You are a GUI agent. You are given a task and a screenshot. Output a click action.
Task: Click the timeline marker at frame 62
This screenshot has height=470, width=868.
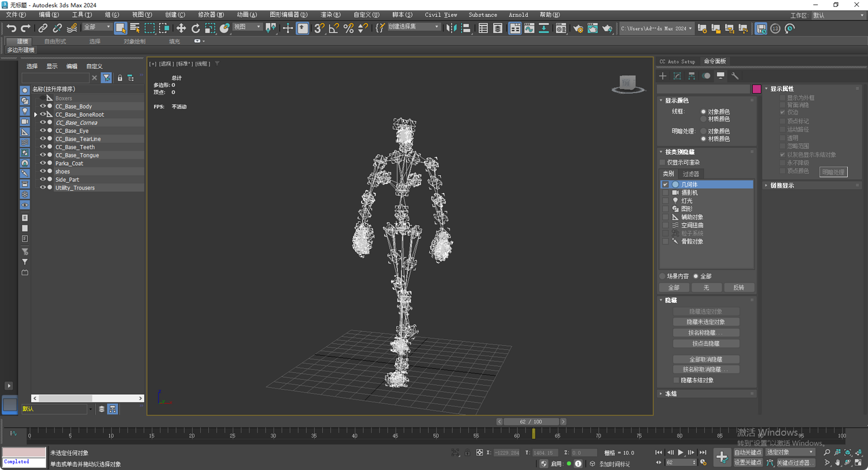pyautogui.click(x=534, y=434)
